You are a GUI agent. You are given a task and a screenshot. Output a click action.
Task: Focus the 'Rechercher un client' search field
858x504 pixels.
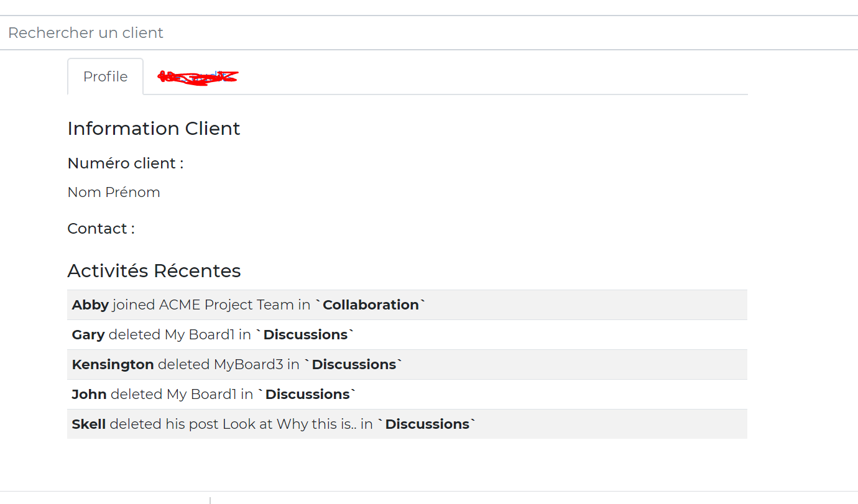[x=429, y=33]
